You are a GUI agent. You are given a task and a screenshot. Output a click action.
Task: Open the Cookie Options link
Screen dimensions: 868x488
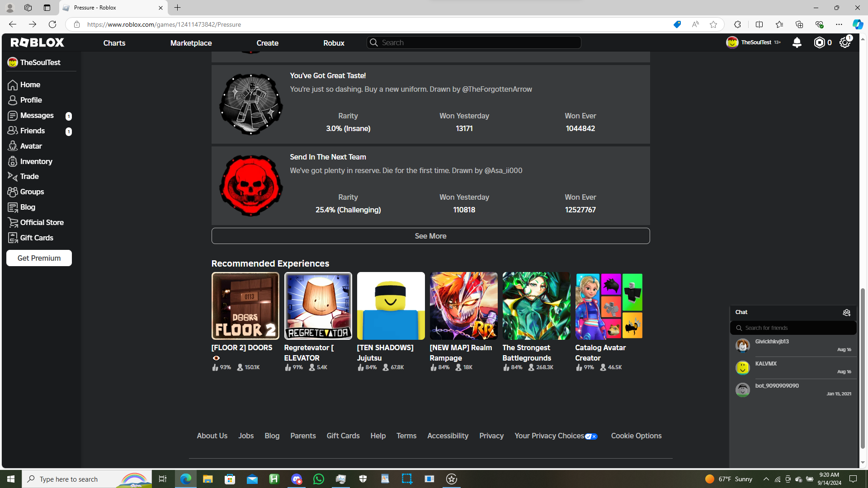(636, 436)
